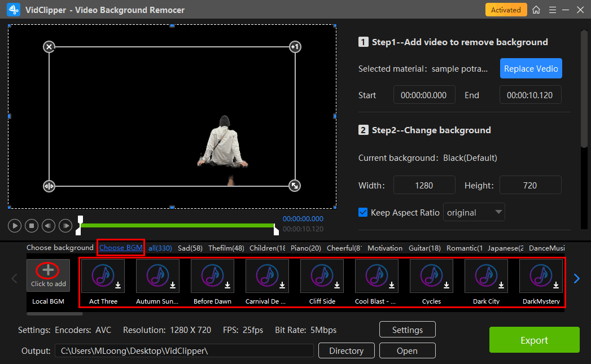Stop the video playback
This screenshot has width=591, height=364.
[32, 226]
